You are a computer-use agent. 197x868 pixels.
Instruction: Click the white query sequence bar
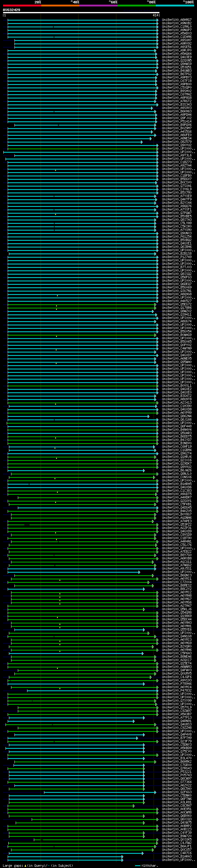click(x=81, y=12)
